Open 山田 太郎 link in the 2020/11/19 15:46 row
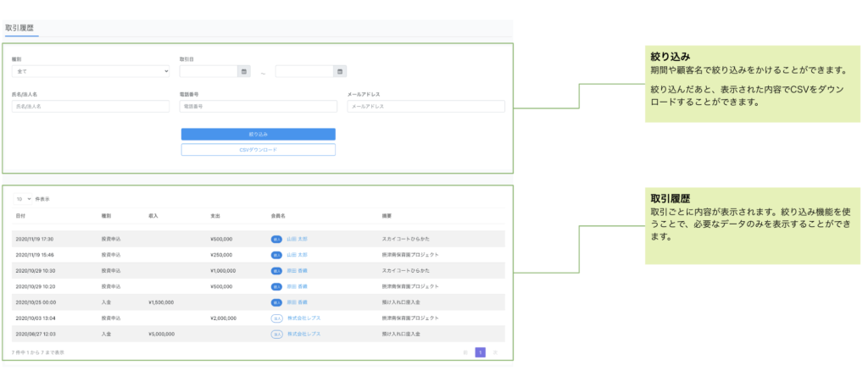 [x=297, y=255]
